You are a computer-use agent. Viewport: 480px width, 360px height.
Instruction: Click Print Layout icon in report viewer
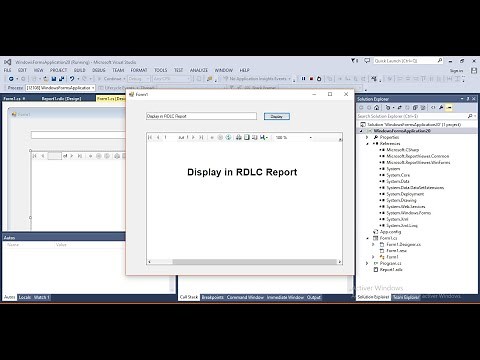click(247, 137)
